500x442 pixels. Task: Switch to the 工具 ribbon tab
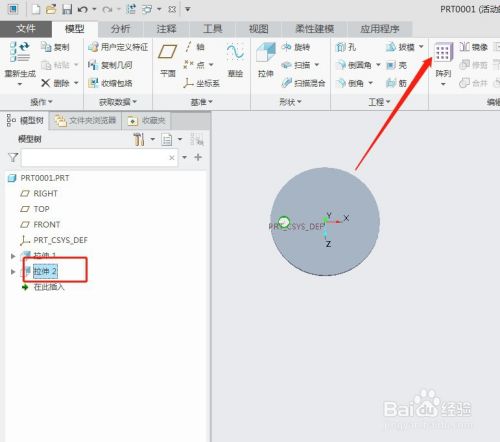tap(212, 29)
